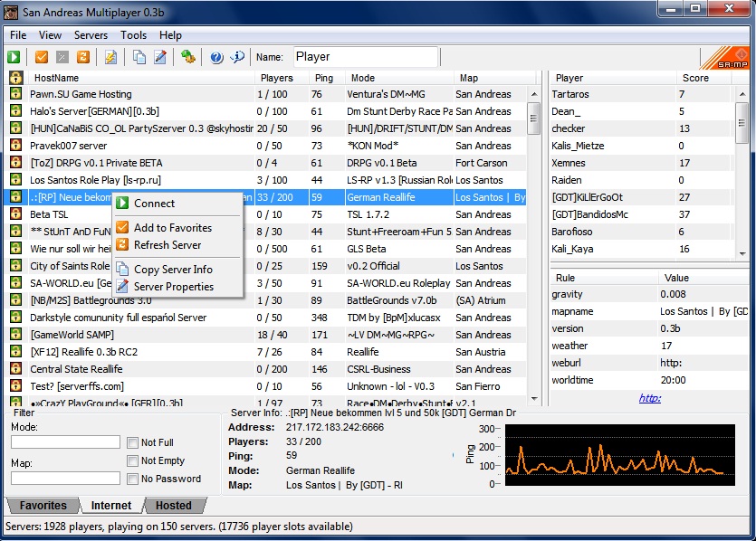
Task: Toggle the No Password checkbox
Action: point(133,479)
